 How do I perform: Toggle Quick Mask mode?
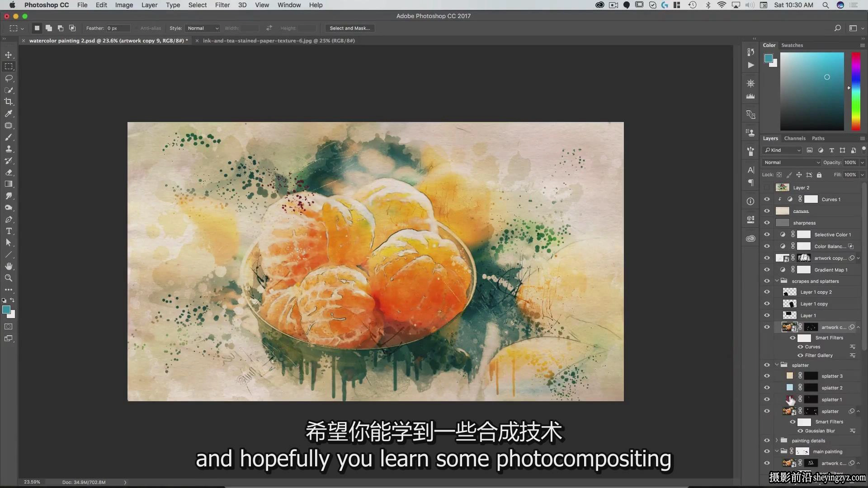[9, 327]
